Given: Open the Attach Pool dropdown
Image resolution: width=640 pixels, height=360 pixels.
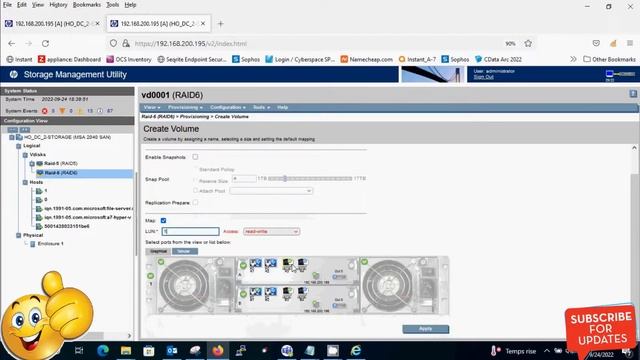Looking at the screenshot, I should [x=271, y=191].
